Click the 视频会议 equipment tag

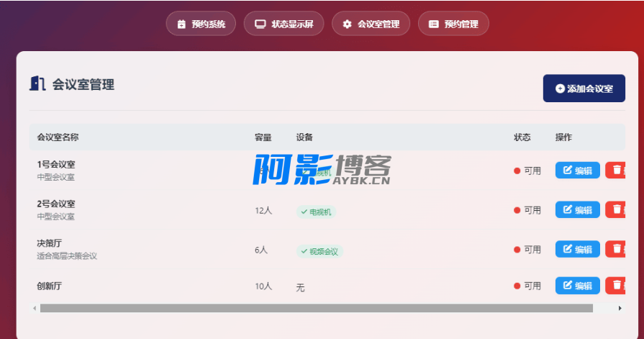pos(319,251)
